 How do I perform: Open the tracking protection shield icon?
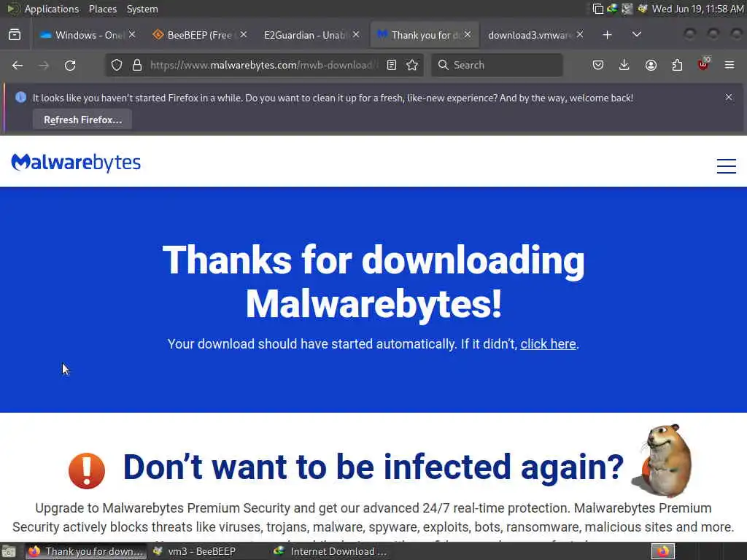click(117, 65)
